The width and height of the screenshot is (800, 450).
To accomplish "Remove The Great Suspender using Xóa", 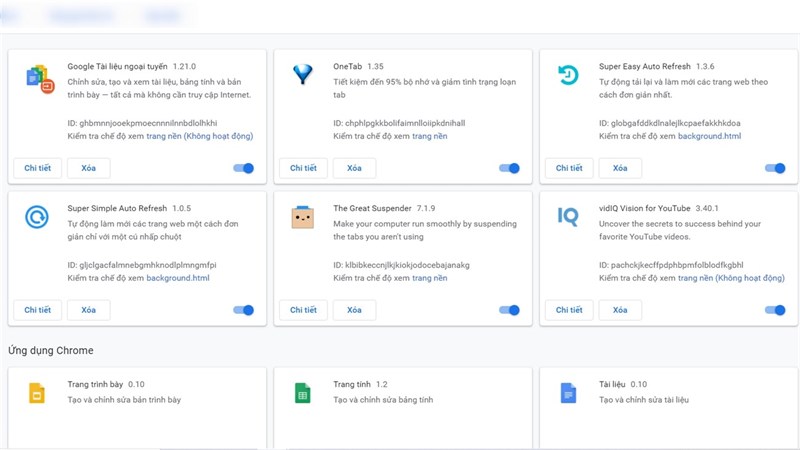I will (354, 310).
